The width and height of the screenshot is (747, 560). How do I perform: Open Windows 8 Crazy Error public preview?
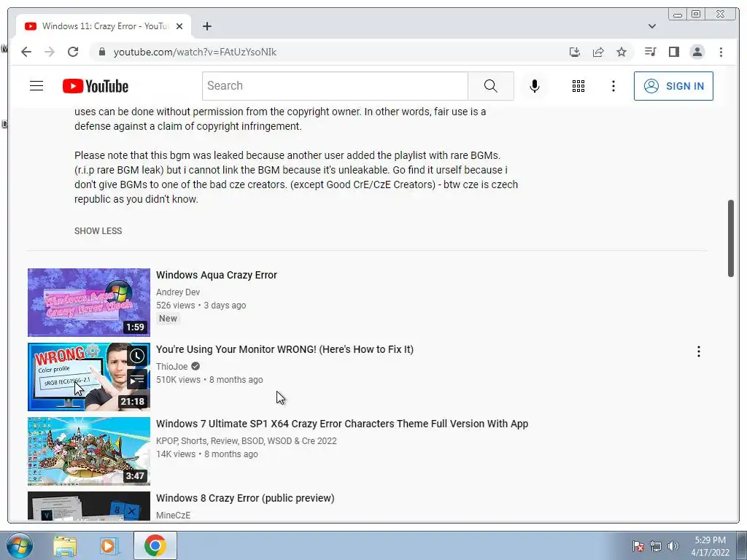tap(245, 497)
